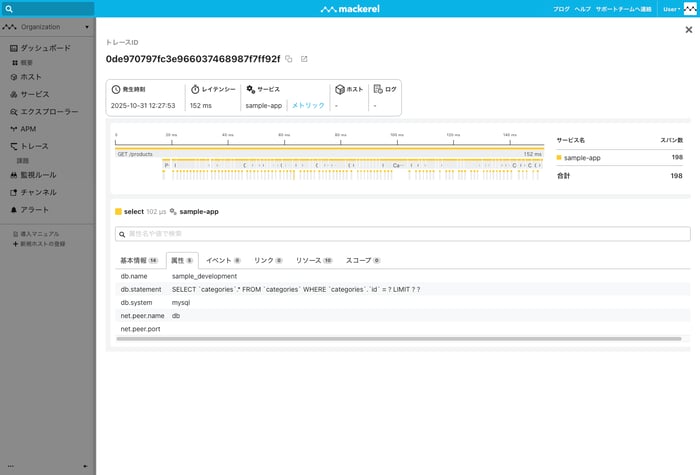Click the GET /products span bar

point(330,154)
